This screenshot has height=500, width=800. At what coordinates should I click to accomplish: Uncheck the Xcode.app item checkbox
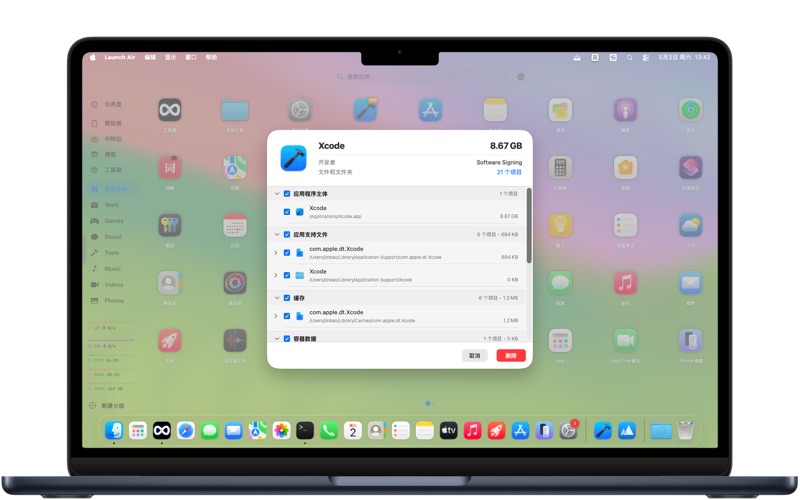click(287, 212)
